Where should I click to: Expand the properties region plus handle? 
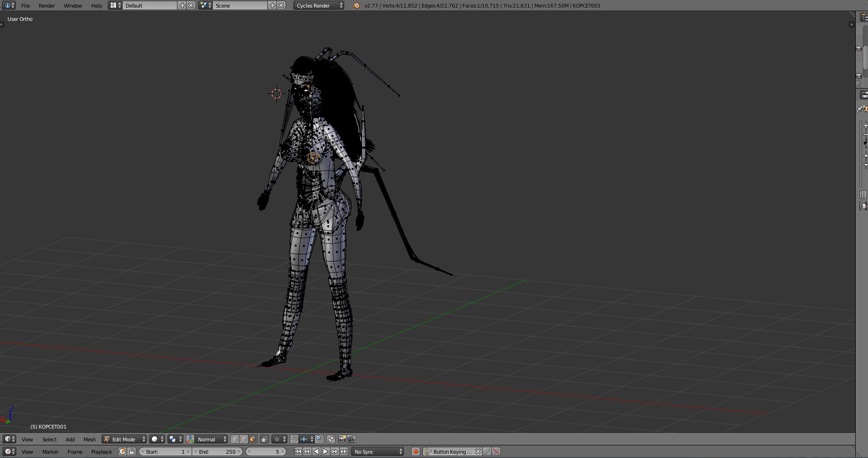tap(852, 24)
